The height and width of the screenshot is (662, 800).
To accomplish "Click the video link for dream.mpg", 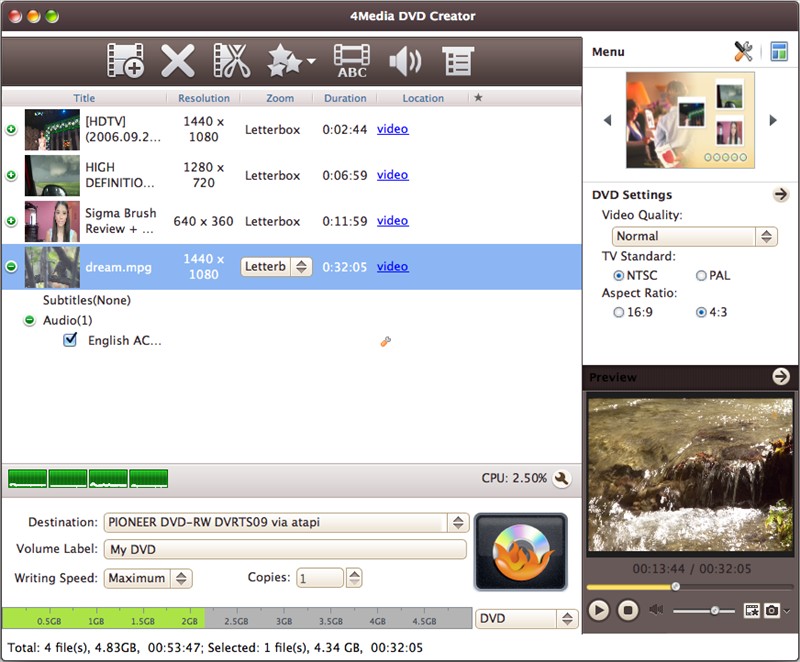I will click(392, 266).
